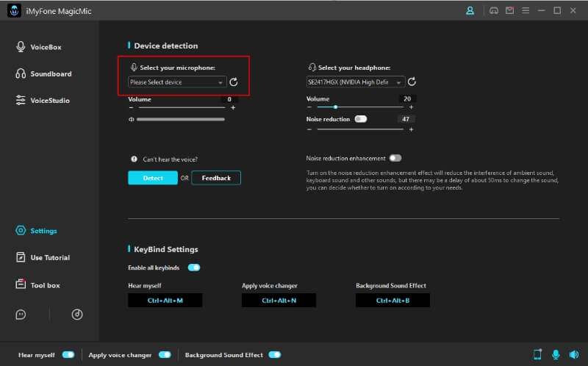The width and height of the screenshot is (588, 366).
Task: Mute the speaker icon in bottom bar
Action: pos(574,354)
